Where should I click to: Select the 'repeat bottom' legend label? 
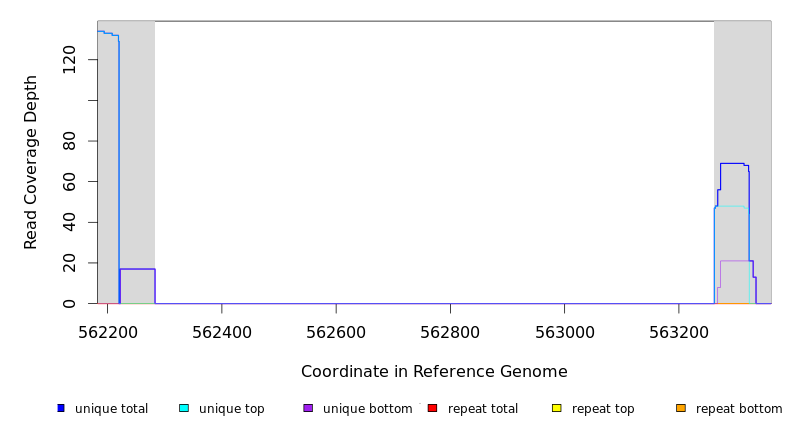pyautogui.click(x=739, y=409)
